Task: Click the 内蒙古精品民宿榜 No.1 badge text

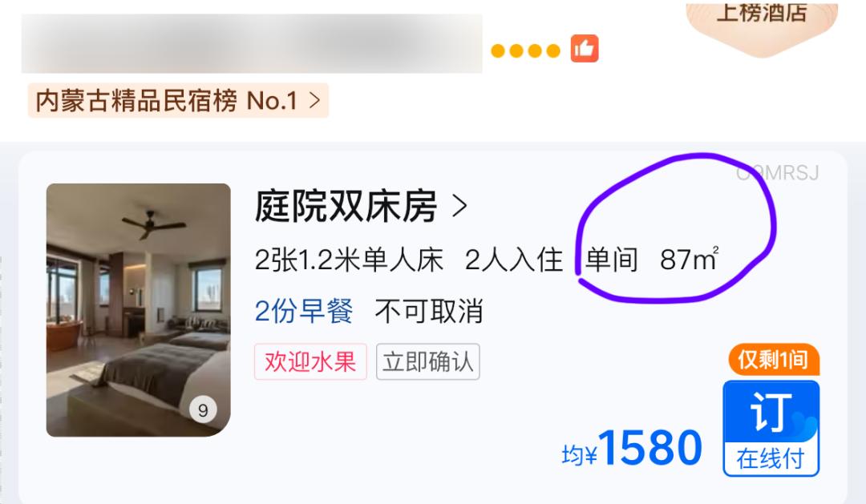Action: click(166, 100)
